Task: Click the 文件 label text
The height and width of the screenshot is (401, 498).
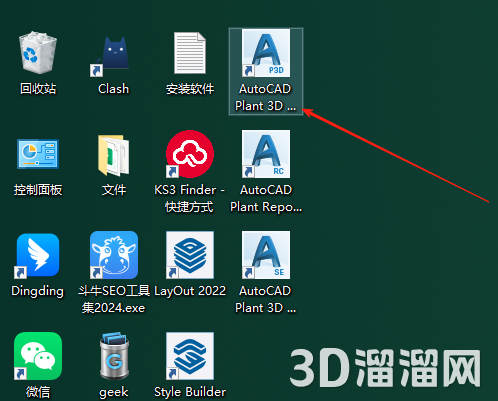Action: pos(114,190)
